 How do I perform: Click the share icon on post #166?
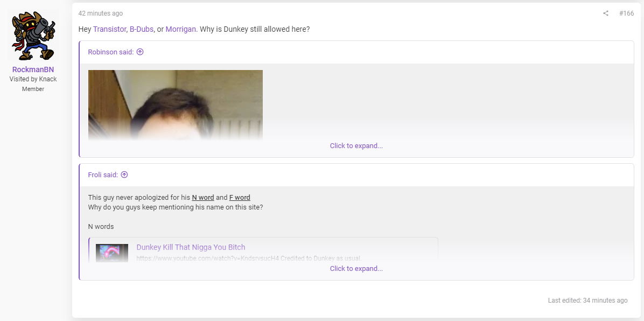pos(605,13)
